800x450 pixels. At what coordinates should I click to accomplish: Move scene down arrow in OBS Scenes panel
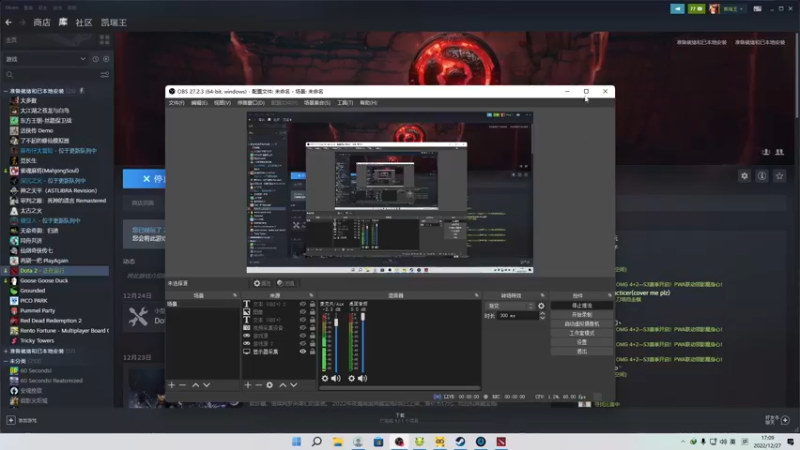(207, 385)
